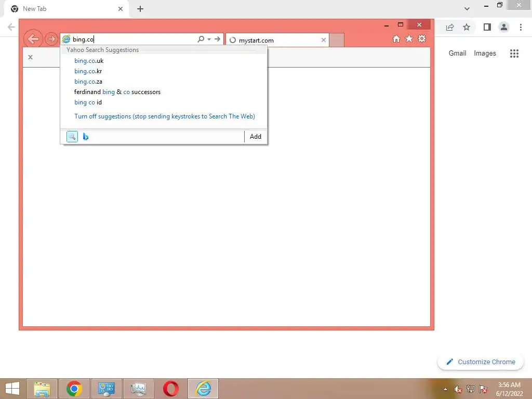This screenshot has width=532, height=399.
Task: Click the magnifier search icon in IE address bar
Action: pos(201,39)
